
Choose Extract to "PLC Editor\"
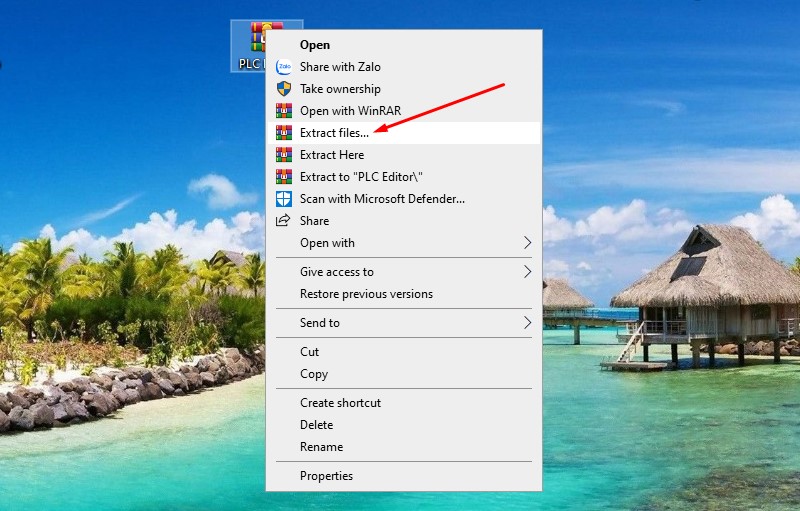[404, 176]
